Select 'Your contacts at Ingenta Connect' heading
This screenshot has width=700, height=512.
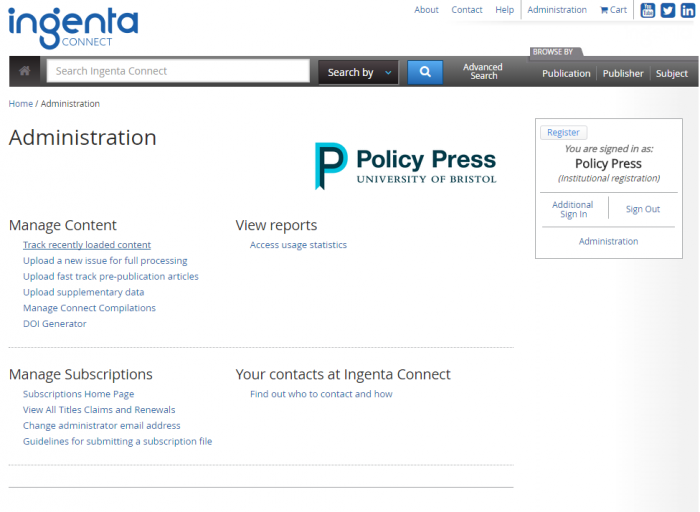tap(343, 374)
